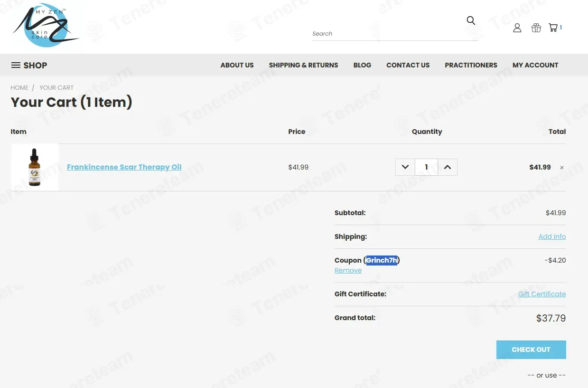
Task: Click the Grand total amount $37.79
Action: coord(551,318)
